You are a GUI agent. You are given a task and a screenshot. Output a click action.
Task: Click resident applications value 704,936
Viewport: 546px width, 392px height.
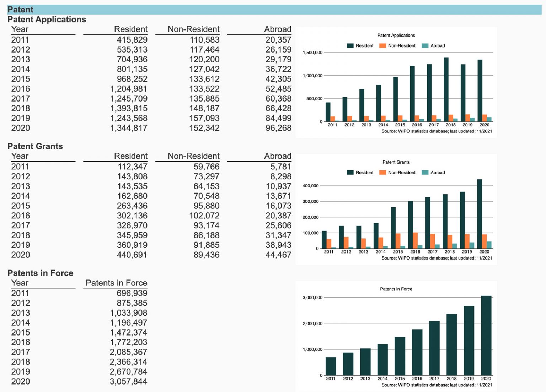click(x=132, y=59)
